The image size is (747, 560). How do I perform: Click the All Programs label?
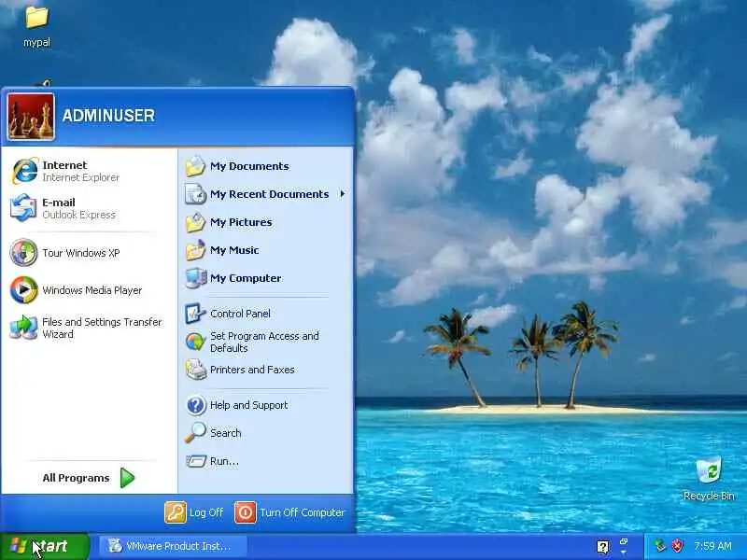[76, 478]
